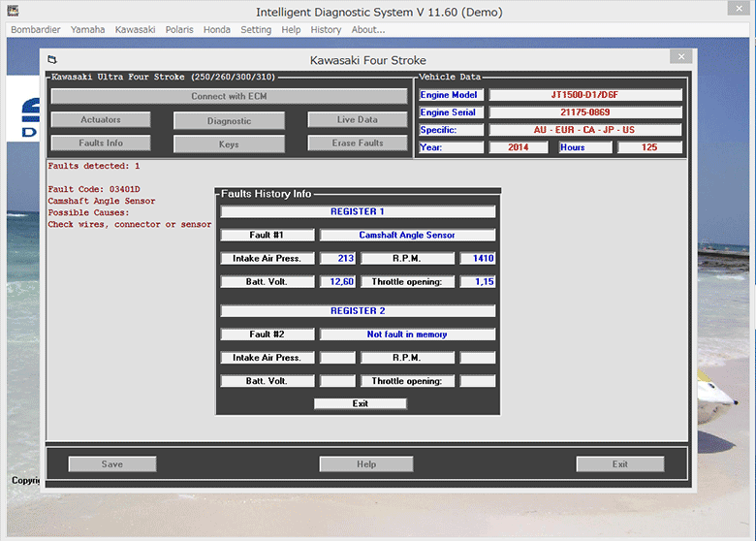
Task: Click the Possible Causes: text
Action: 89,212
